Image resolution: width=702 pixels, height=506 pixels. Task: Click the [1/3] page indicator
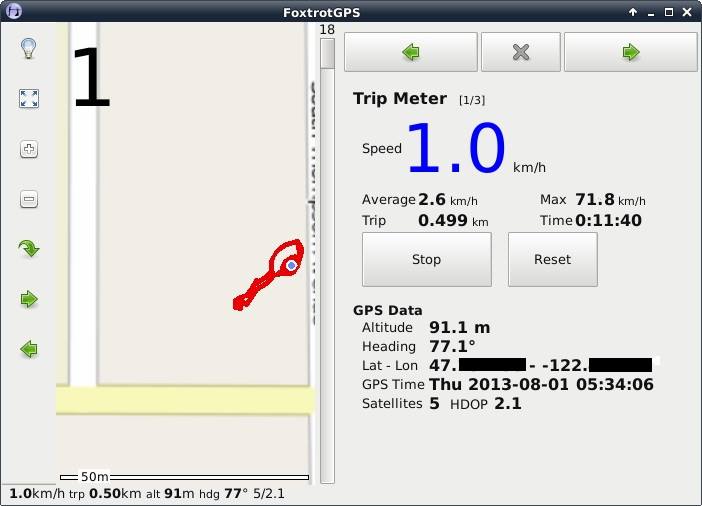472,100
